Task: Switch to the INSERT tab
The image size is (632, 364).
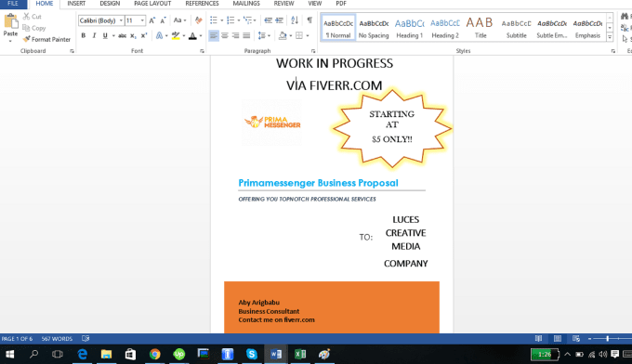Action: [x=76, y=4]
